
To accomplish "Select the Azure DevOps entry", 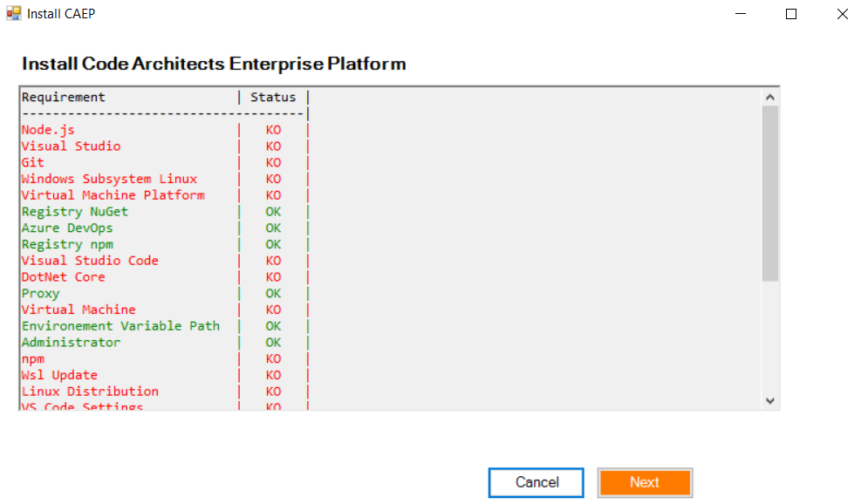I will pyautogui.click(x=67, y=228).
